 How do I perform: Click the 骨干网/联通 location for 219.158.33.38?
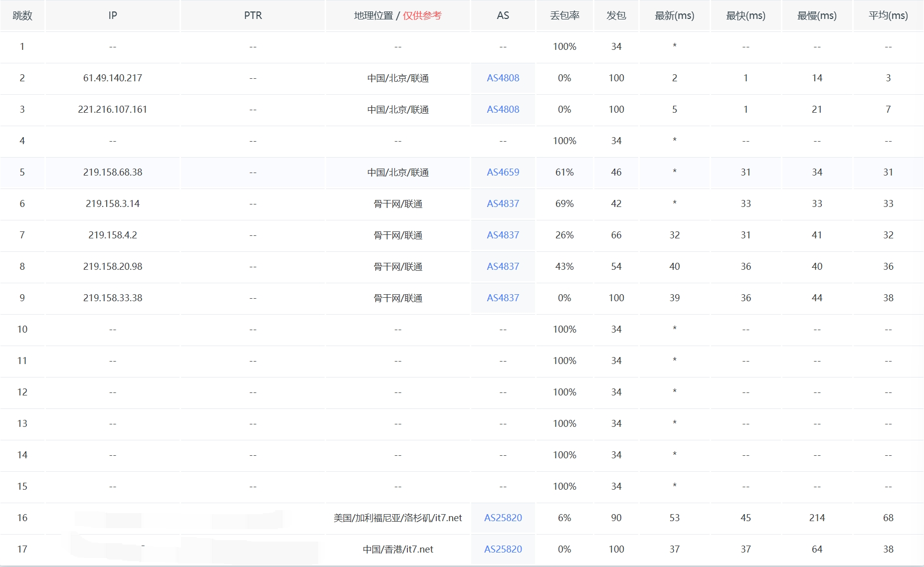click(x=398, y=298)
